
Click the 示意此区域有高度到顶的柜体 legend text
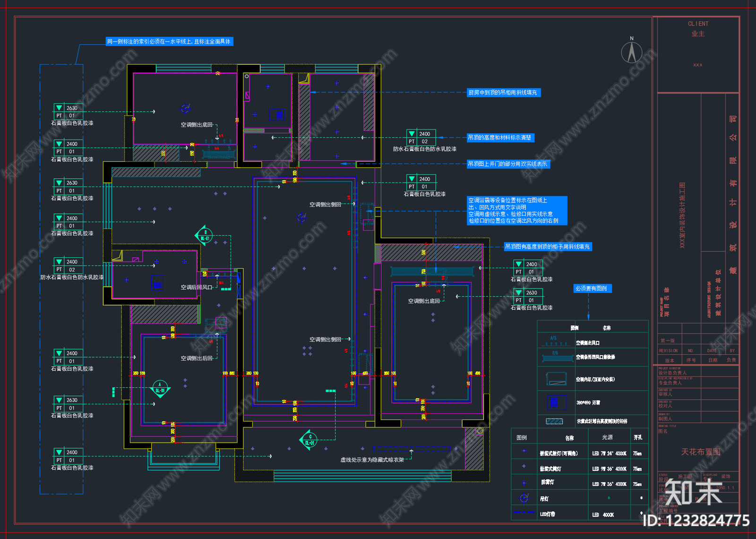click(602, 421)
